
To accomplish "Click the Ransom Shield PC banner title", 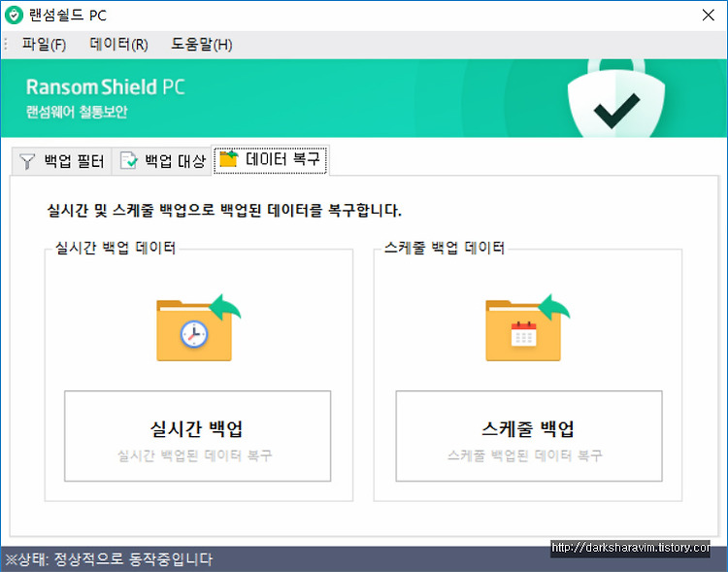I will click(106, 86).
